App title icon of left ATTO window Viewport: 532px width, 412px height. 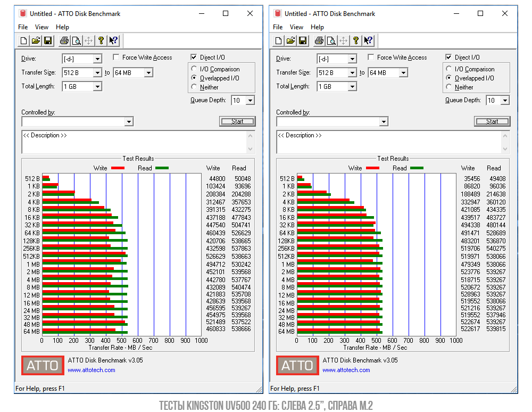(23, 14)
